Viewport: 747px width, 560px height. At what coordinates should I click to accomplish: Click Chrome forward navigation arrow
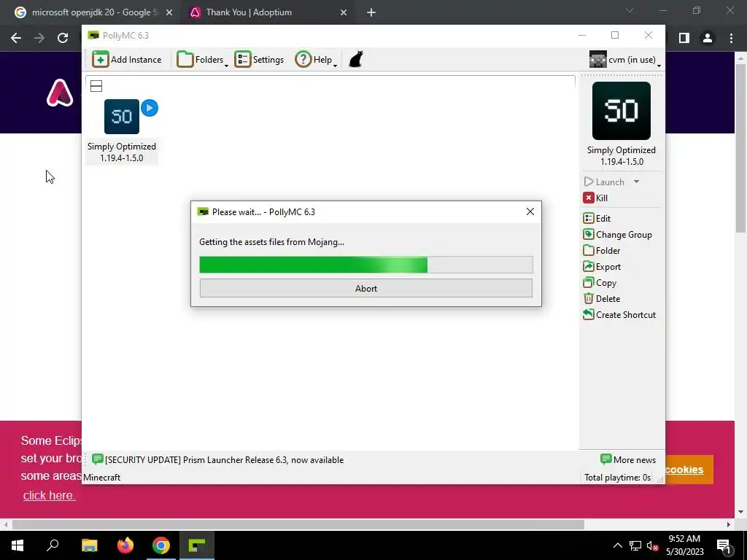[x=39, y=38]
